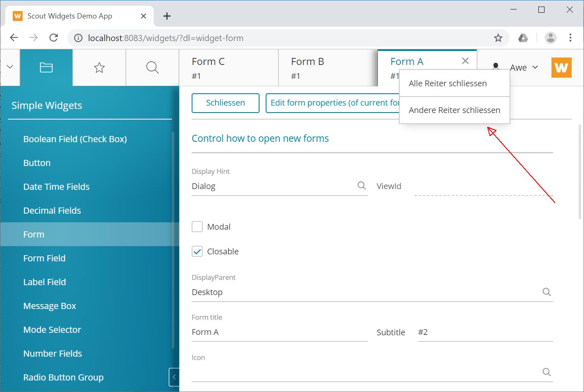Click the Google Drive extension icon
Screen dimensions: 584x392
[x=523, y=38]
